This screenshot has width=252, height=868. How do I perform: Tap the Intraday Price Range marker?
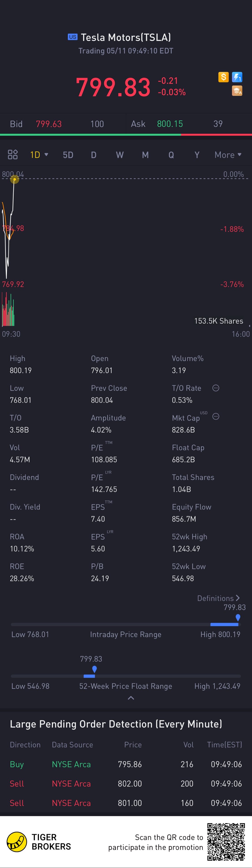pos(238,617)
